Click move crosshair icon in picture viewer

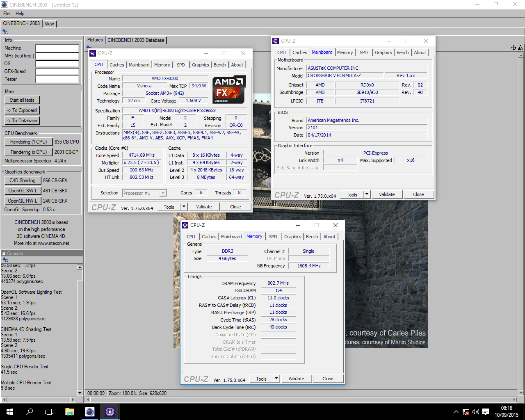click(514, 48)
